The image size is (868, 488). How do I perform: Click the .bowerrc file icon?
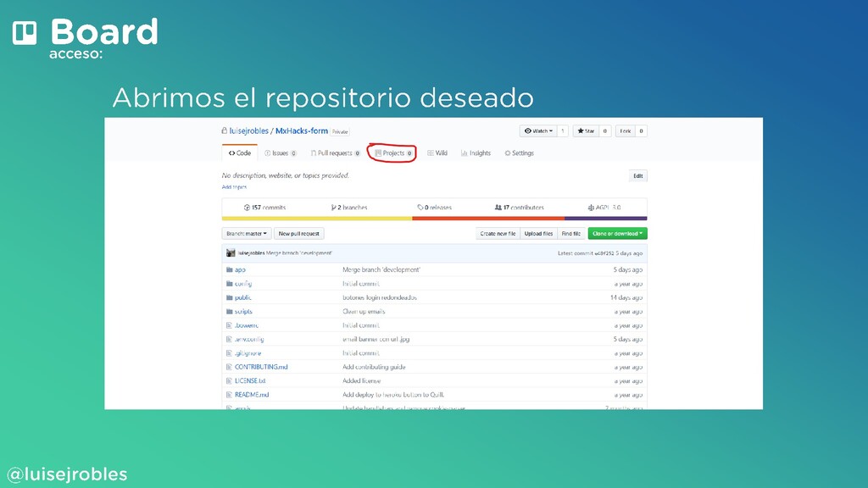[229, 325]
